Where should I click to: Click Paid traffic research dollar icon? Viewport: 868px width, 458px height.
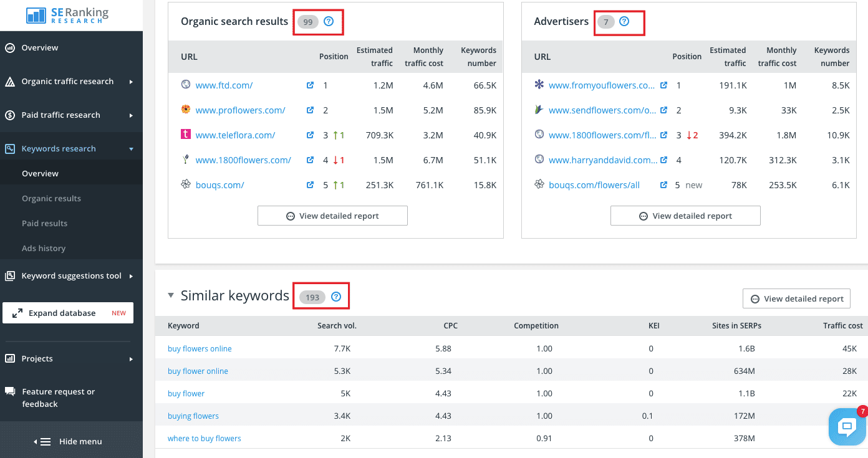[x=10, y=115]
